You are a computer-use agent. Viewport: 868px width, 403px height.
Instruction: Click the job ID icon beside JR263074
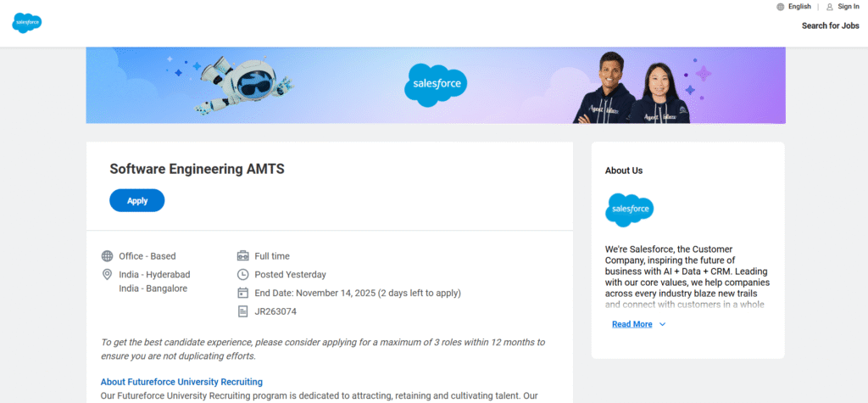click(x=243, y=311)
